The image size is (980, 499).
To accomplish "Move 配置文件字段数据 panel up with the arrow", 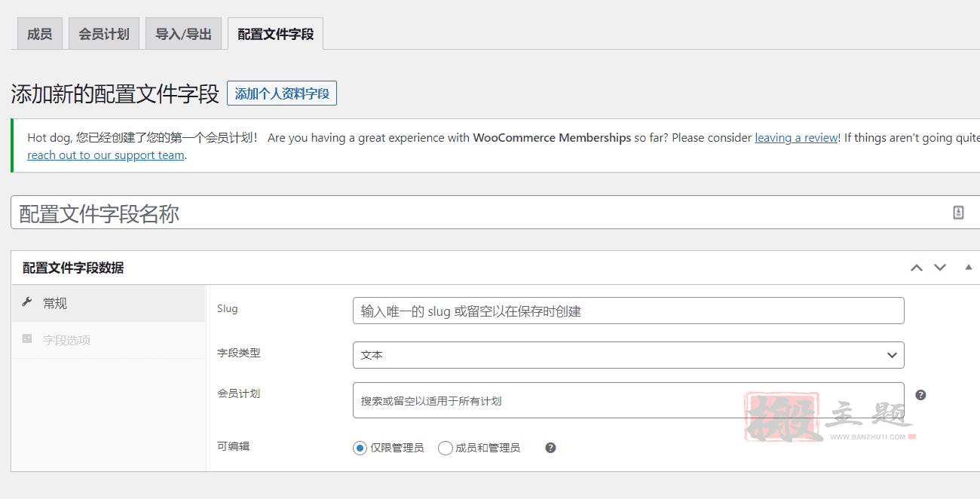I will point(917,268).
